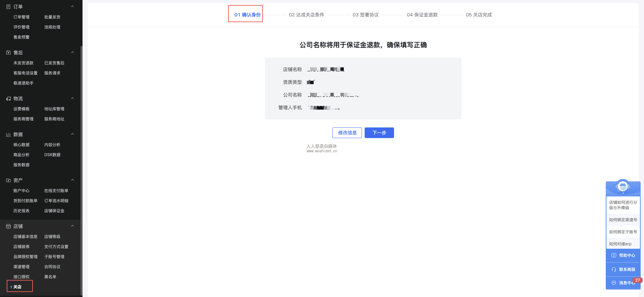Open 内容分析 in sidebar
644x297 pixels.
point(52,145)
